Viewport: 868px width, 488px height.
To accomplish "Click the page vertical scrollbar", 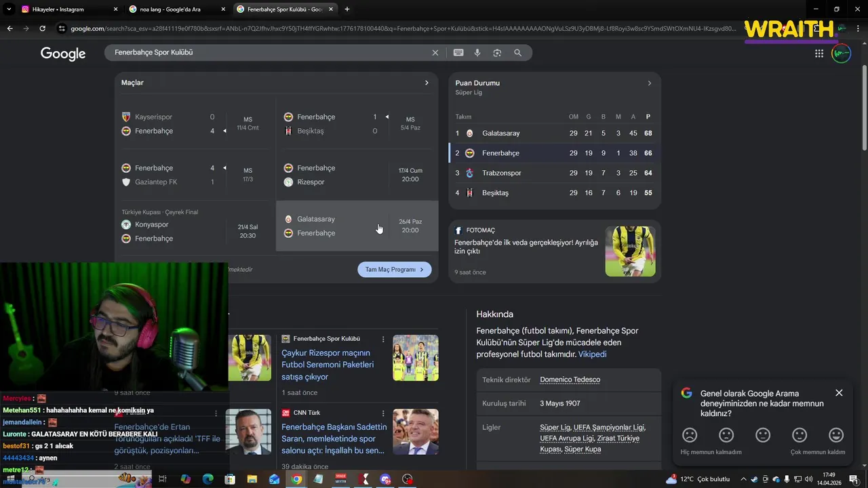I will coord(865,108).
